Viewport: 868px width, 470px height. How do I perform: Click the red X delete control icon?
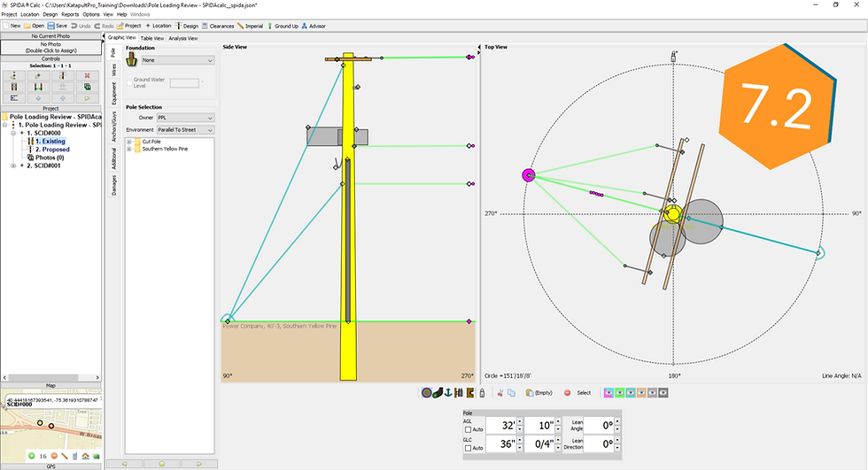pos(88,76)
